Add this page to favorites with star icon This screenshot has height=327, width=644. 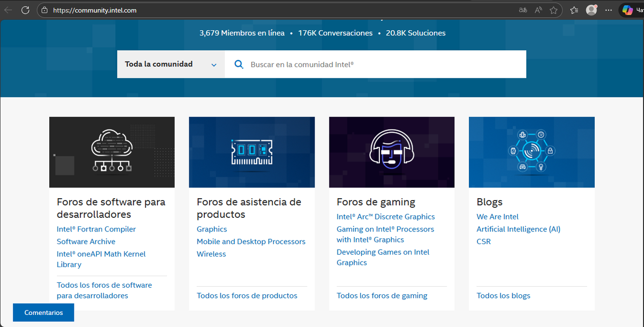coord(553,10)
